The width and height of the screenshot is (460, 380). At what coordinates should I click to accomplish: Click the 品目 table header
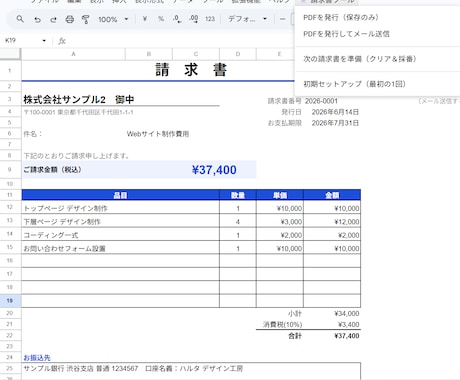120,195
